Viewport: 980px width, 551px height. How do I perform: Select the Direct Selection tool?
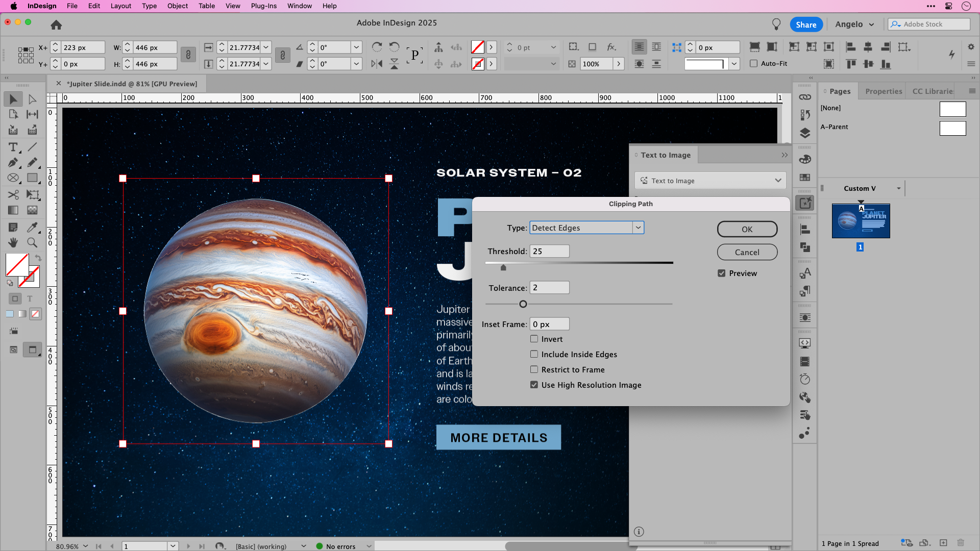(33, 99)
